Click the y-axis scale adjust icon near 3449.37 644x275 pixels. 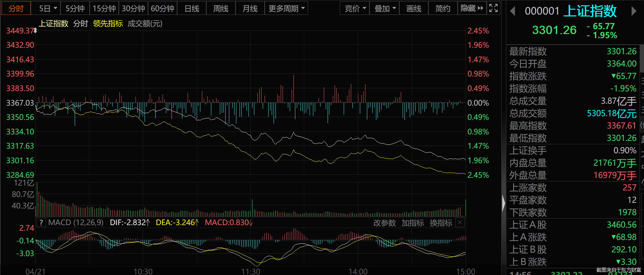point(35,30)
